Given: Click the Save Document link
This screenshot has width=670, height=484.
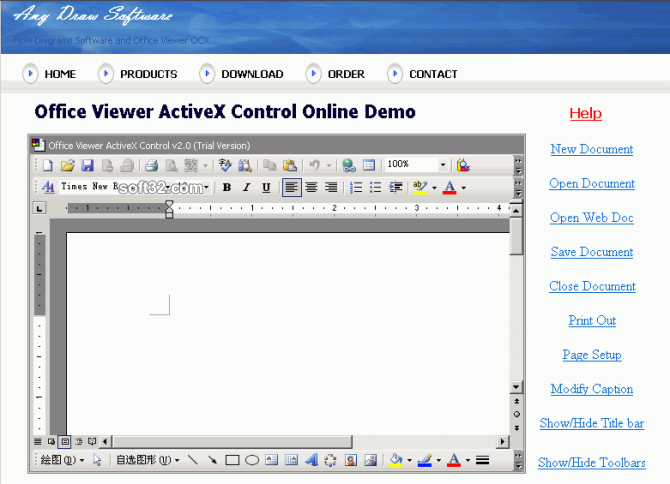Looking at the screenshot, I should [x=592, y=252].
